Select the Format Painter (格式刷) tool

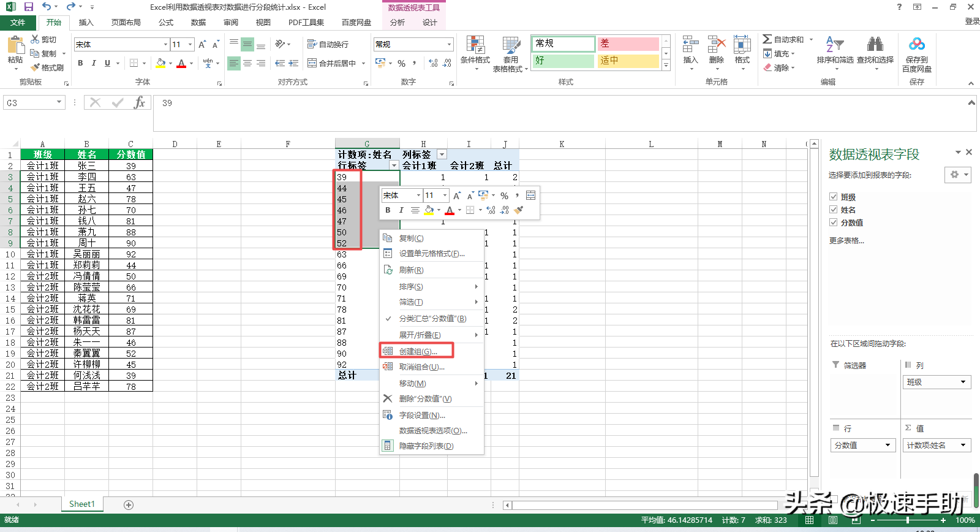click(x=47, y=67)
